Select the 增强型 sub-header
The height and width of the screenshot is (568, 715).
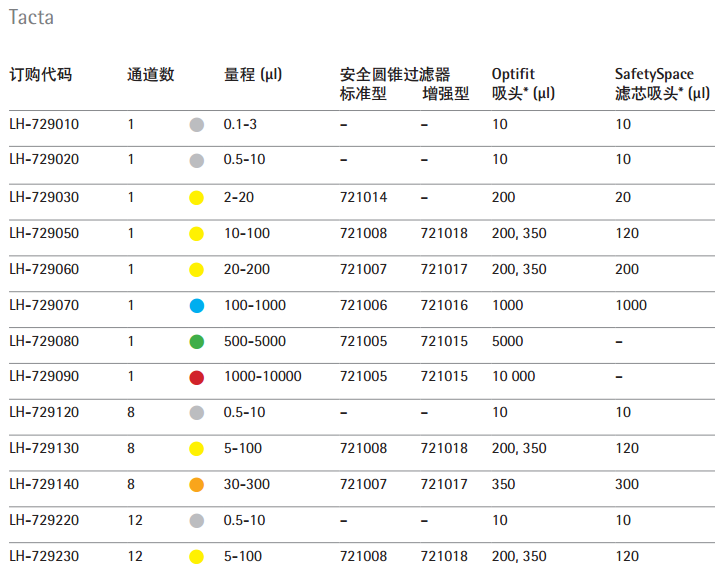click(x=446, y=94)
